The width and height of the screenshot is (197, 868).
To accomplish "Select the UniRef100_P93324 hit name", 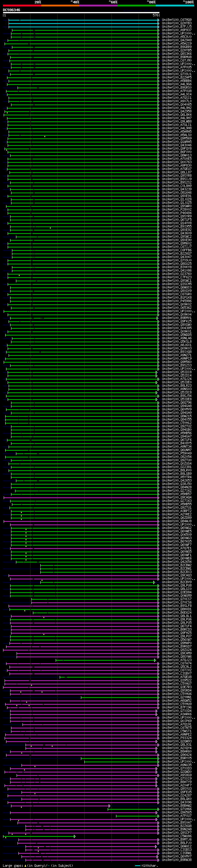I will tap(177, 737).
